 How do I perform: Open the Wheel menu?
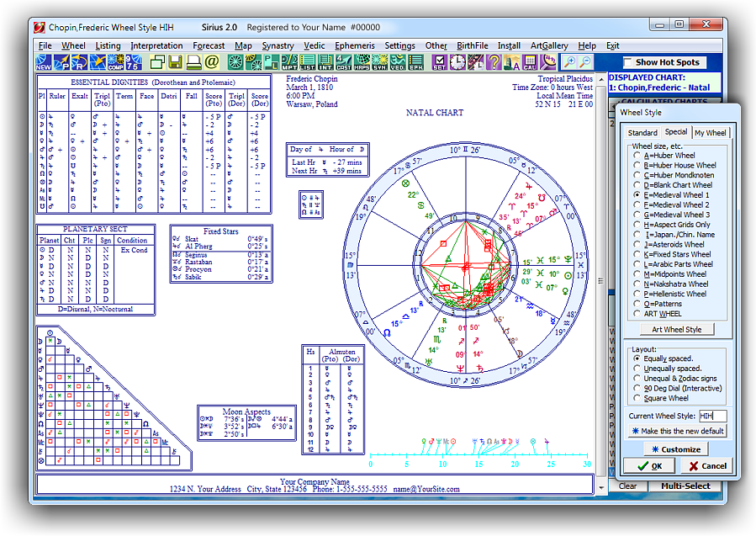pyautogui.click(x=73, y=45)
